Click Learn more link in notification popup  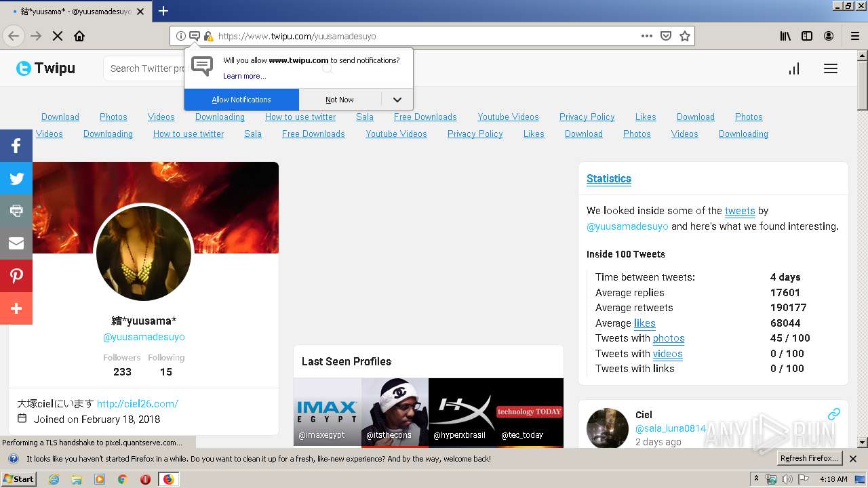coord(245,76)
